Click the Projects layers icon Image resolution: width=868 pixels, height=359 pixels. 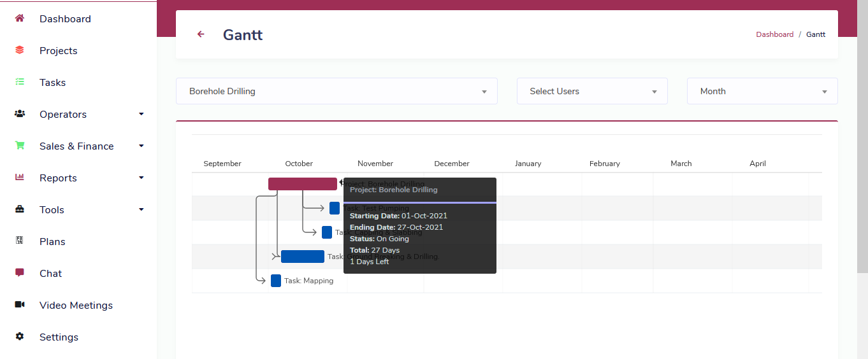click(x=20, y=50)
